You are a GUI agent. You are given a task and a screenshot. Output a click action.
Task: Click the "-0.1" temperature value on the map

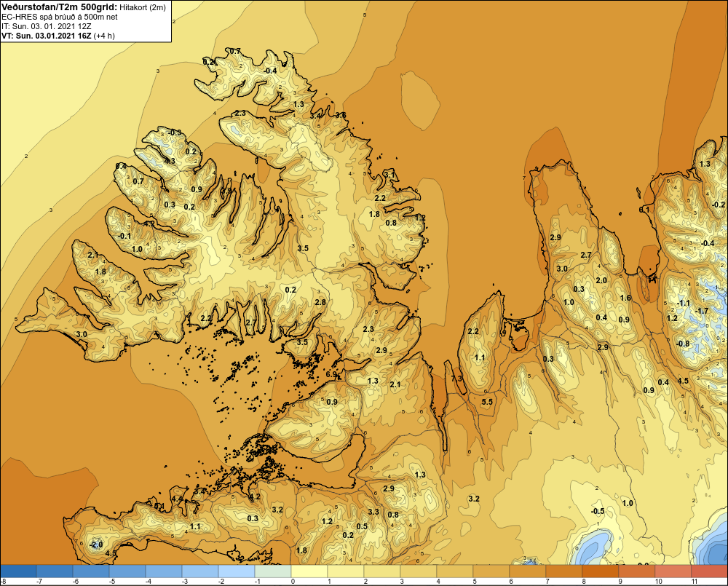click(124, 236)
